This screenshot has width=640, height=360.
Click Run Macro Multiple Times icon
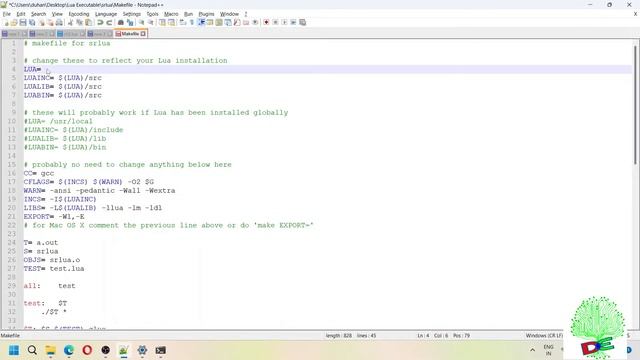tap(293, 22)
